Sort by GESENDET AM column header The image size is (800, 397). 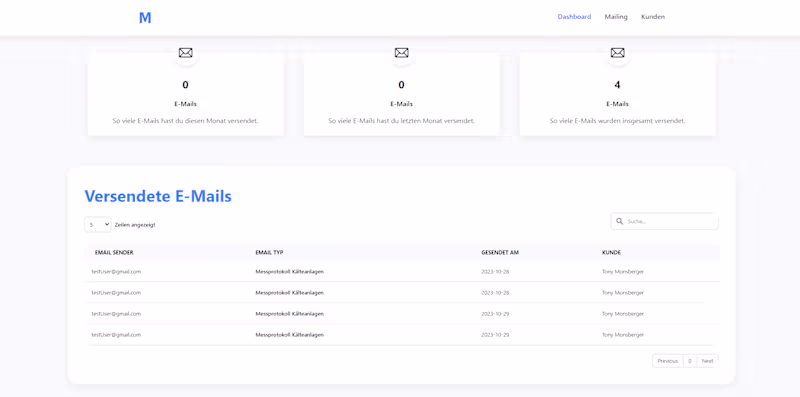tap(500, 253)
